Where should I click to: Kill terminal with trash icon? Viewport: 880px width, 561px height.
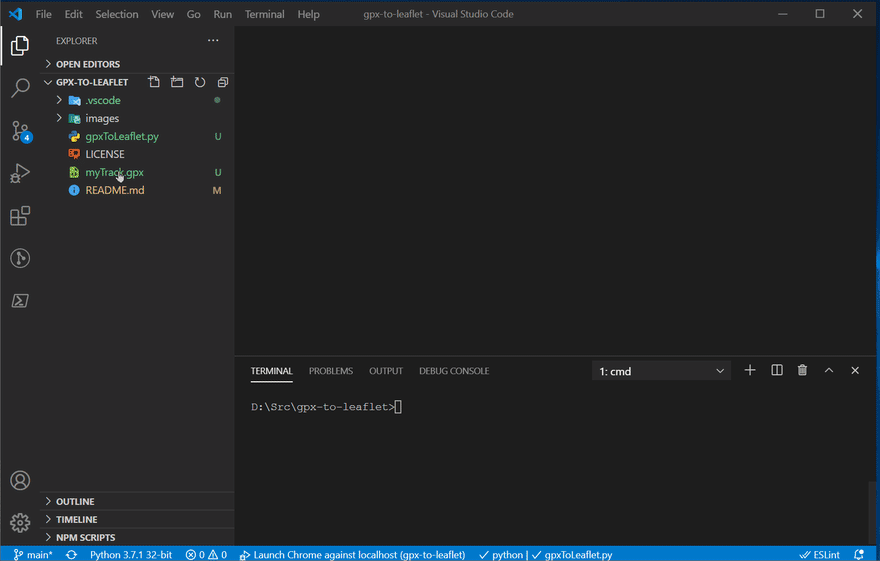803,370
